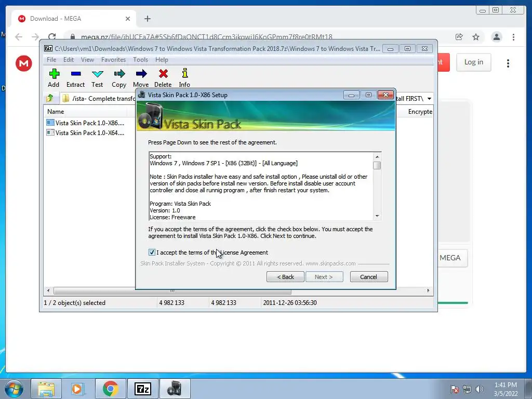Uncheck I accept the License Agreement checkbox

152,252
